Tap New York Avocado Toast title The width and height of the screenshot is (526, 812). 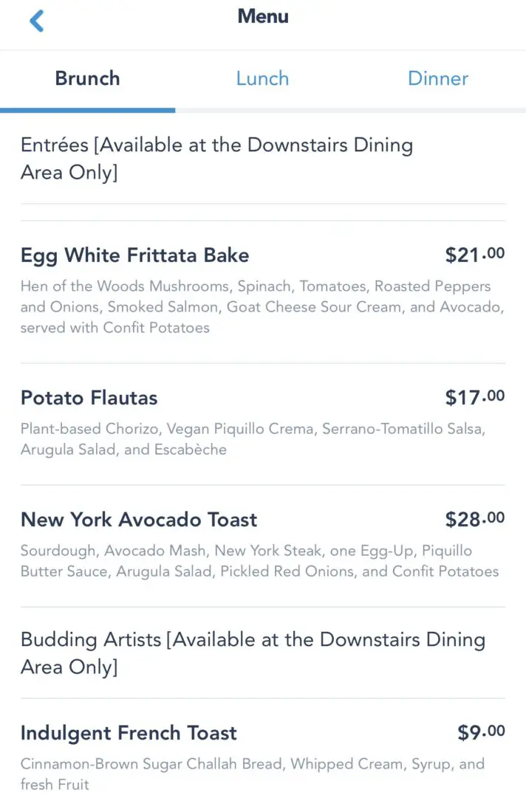[x=139, y=520]
